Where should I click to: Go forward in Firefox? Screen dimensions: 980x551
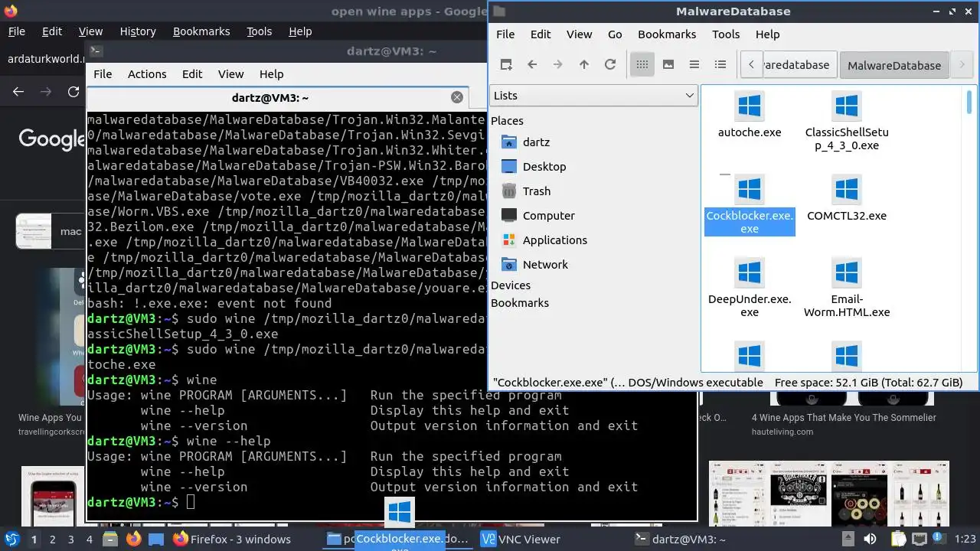tap(46, 92)
